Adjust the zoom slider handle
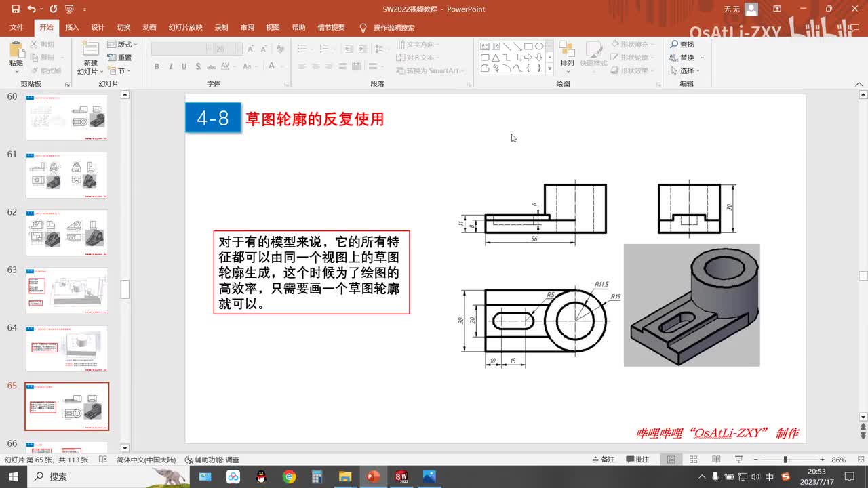Screen dimensions: 868x488 click(785, 460)
